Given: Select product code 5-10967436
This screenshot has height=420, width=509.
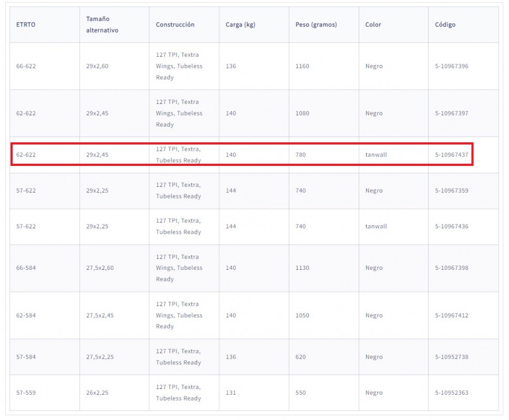Looking at the screenshot, I should pyautogui.click(x=452, y=226).
